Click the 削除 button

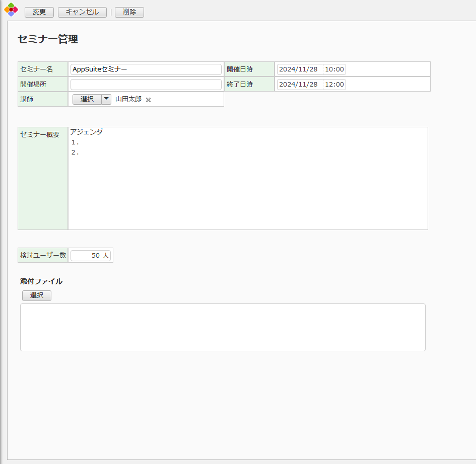click(129, 12)
